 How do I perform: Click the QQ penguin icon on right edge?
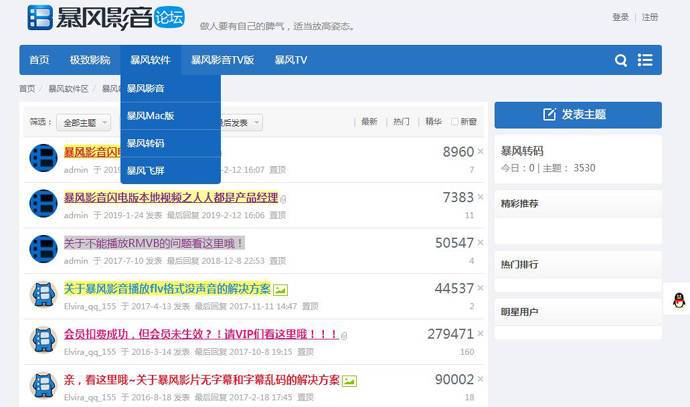(x=679, y=300)
